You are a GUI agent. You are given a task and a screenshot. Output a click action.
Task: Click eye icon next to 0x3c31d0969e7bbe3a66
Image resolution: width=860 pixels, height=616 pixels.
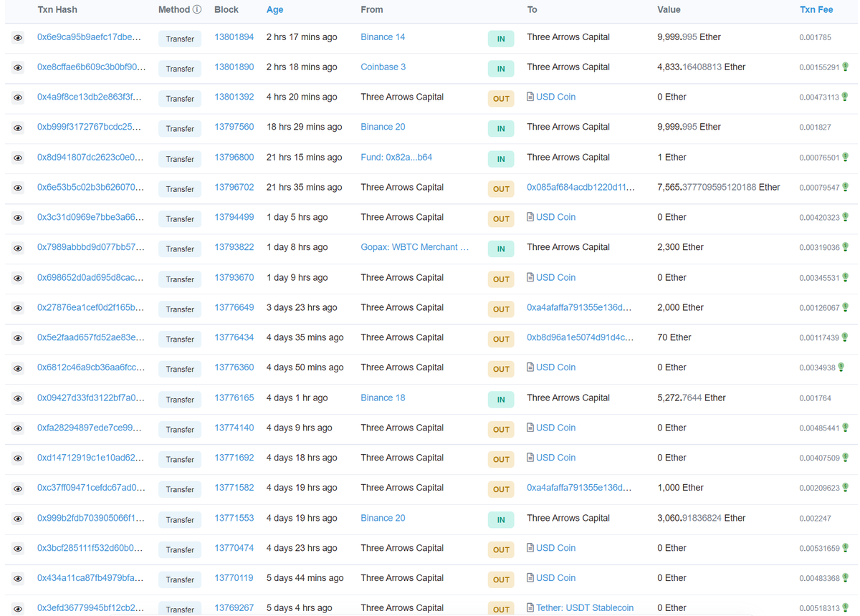pos(18,218)
